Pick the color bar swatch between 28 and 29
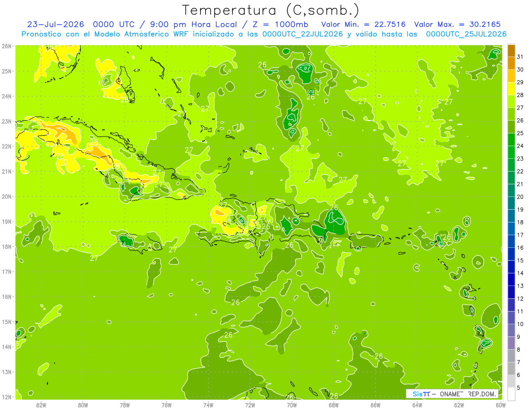532x411 pixels. click(x=511, y=89)
